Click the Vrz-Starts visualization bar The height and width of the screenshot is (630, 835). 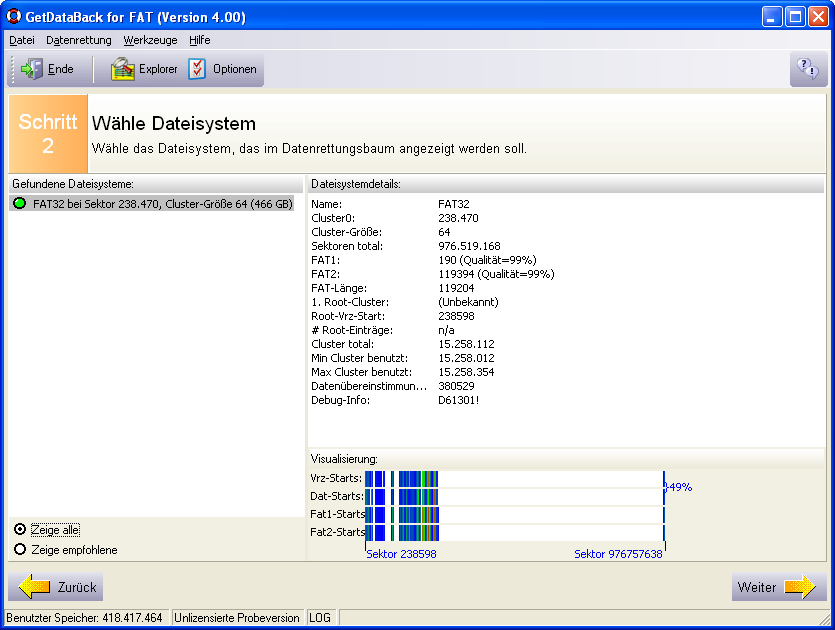(x=515, y=479)
